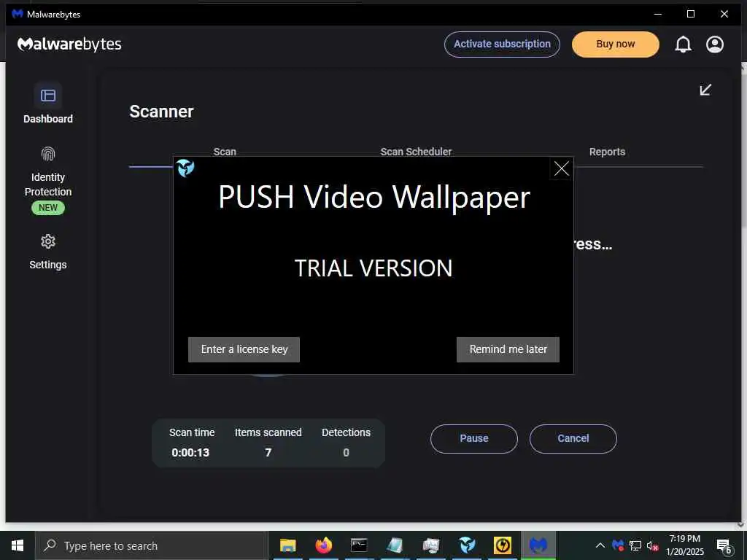
Task: Open the Dashboard sidebar item
Action: 47,104
